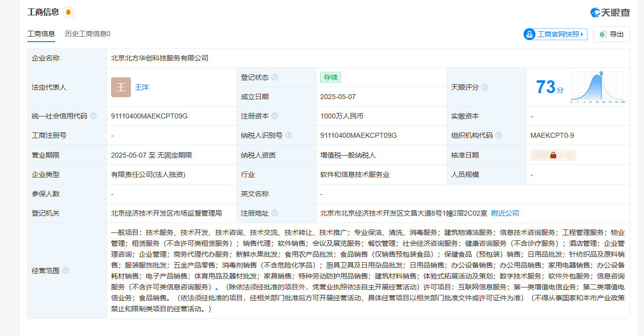Click the 存续 status tag
Viewport: 644px width, 336px height.
point(330,77)
